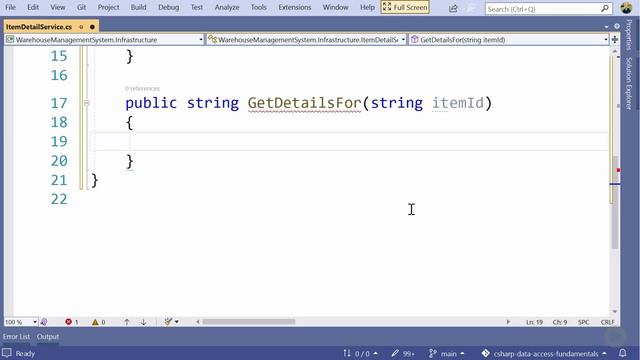Click the red error mark in scrollbar
This screenshot has width=640, height=360.
coord(618,170)
